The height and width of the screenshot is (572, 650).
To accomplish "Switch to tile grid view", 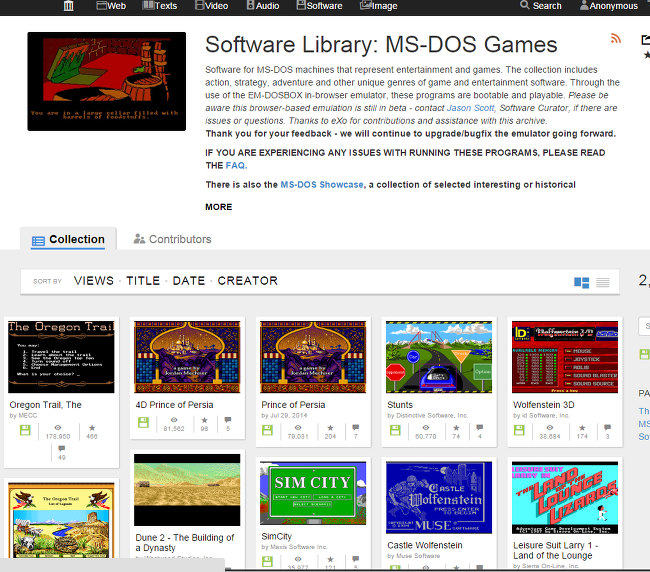I will 581,283.
